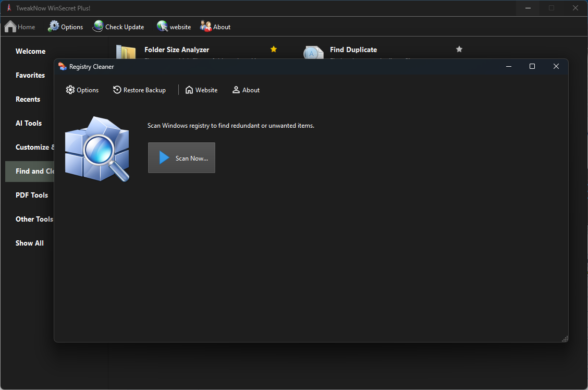
Task: Click the About person icon in Registry Cleaner
Action: click(236, 90)
